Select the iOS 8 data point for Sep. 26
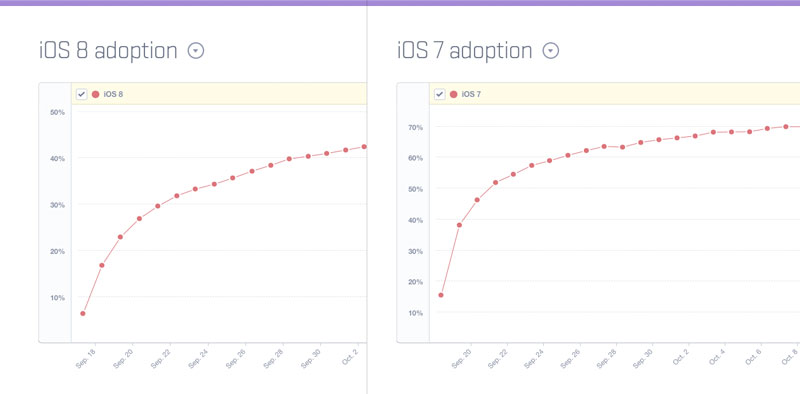 pos(252,171)
